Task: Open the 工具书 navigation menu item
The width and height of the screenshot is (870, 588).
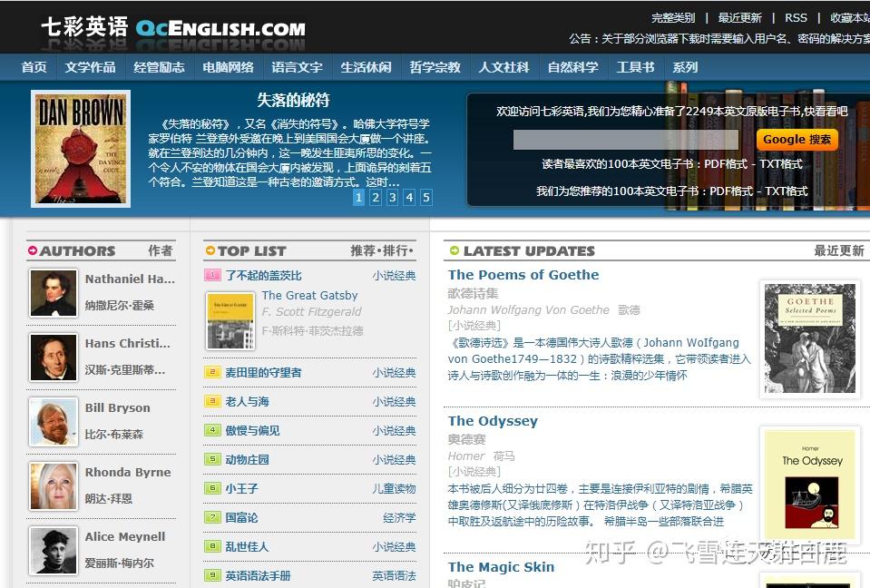Action: point(635,65)
